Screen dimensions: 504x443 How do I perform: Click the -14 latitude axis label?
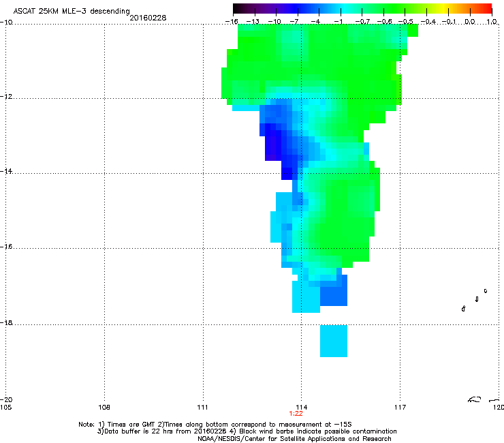click(x=7, y=171)
